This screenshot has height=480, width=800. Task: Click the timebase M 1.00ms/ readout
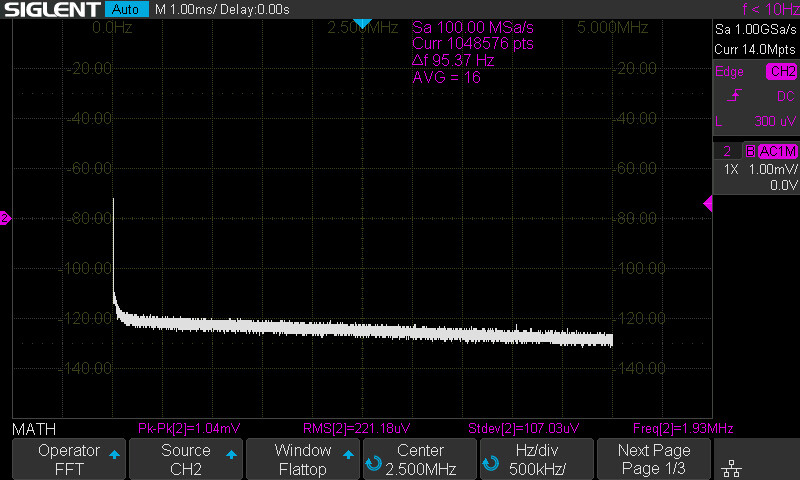[x=186, y=9]
